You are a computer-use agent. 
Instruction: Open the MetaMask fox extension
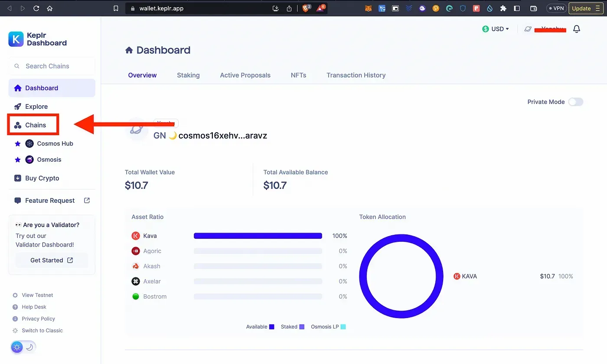click(x=368, y=8)
